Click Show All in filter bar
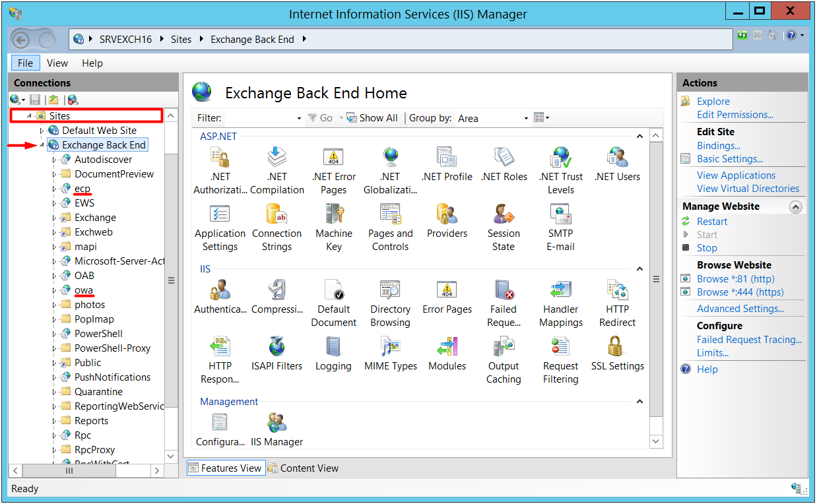Viewport: 817px width, 504px height. tap(372, 118)
